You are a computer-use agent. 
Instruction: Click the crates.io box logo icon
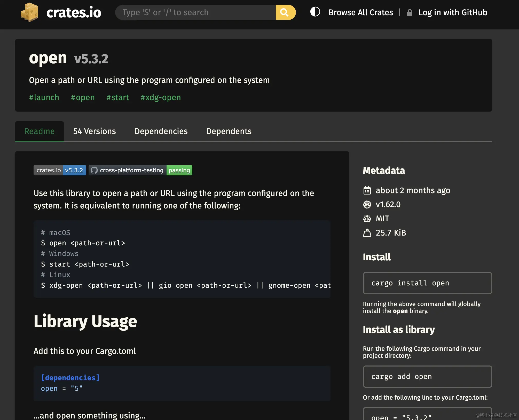tap(29, 12)
